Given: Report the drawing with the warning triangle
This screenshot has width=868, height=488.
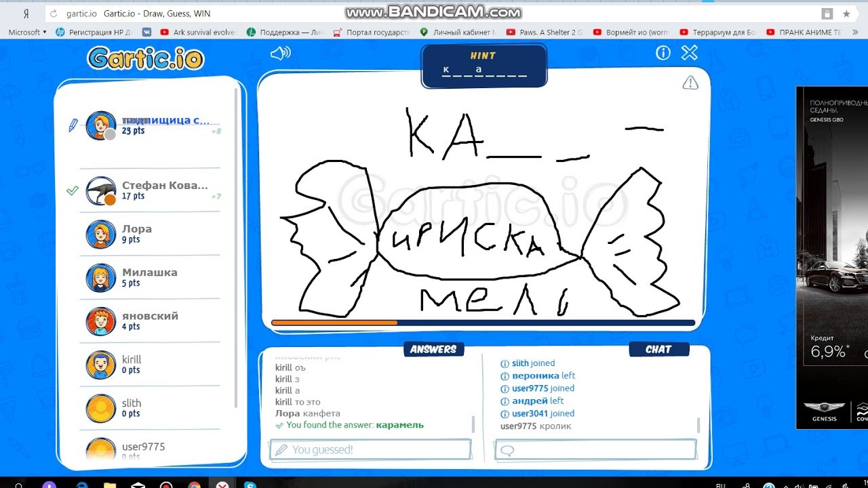Looking at the screenshot, I should click(x=690, y=83).
